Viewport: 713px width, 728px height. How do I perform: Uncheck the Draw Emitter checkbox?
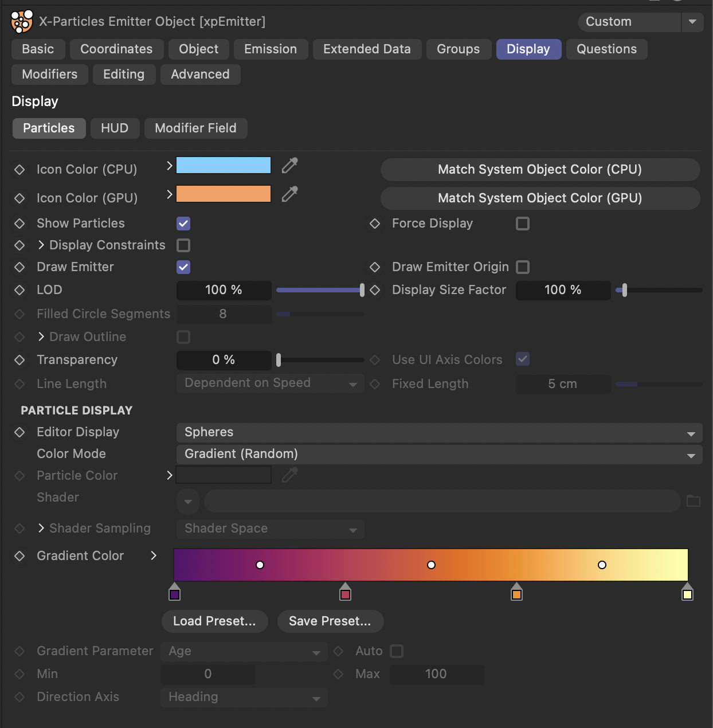tap(183, 267)
